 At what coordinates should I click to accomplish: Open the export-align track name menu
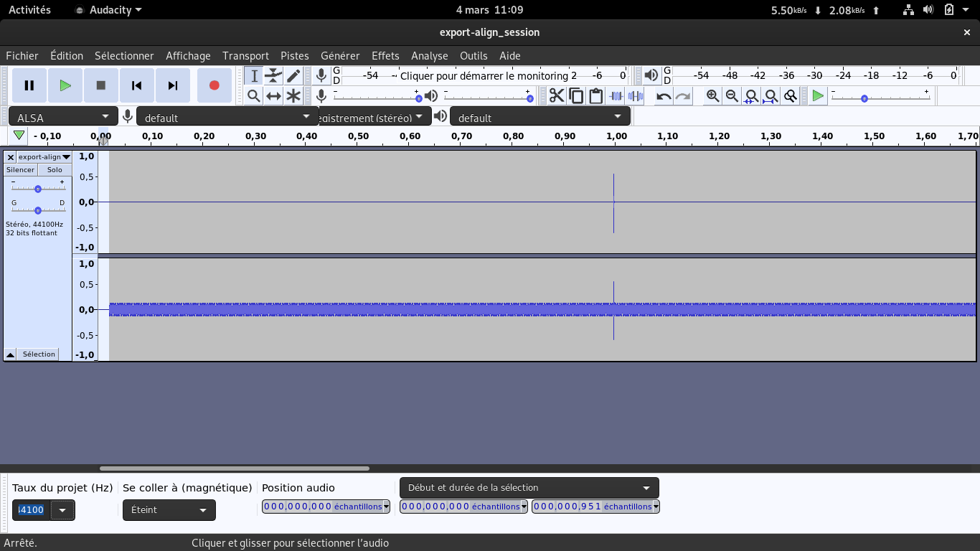[44, 157]
